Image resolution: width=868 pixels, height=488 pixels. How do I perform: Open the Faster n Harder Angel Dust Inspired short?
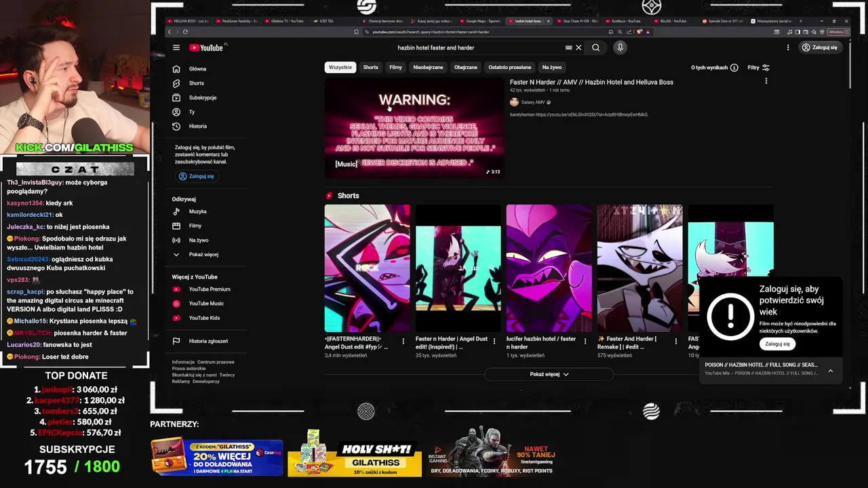pyautogui.click(x=458, y=268)
